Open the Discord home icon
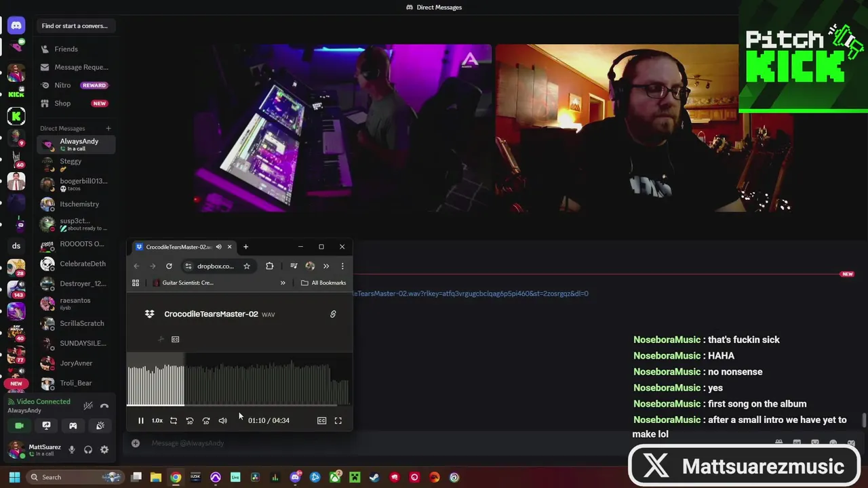The image size is (868, 488). (x=16, y=26)
